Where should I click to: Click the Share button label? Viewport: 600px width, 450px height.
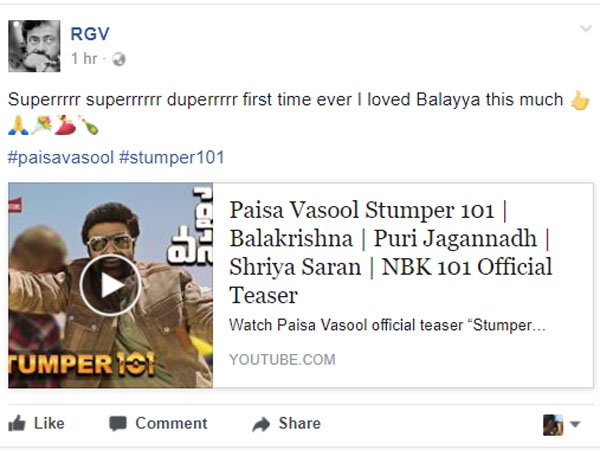point(300,424)
